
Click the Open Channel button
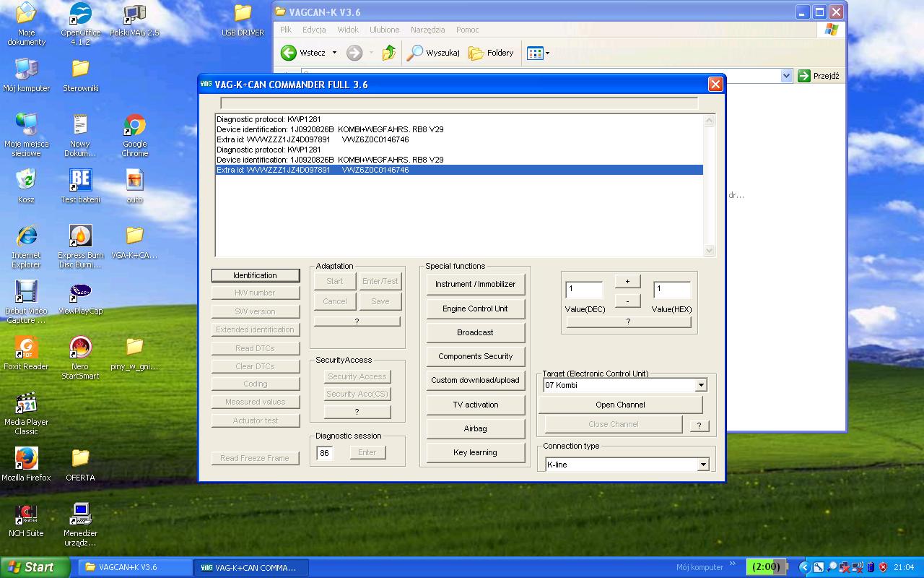[620, 405]
